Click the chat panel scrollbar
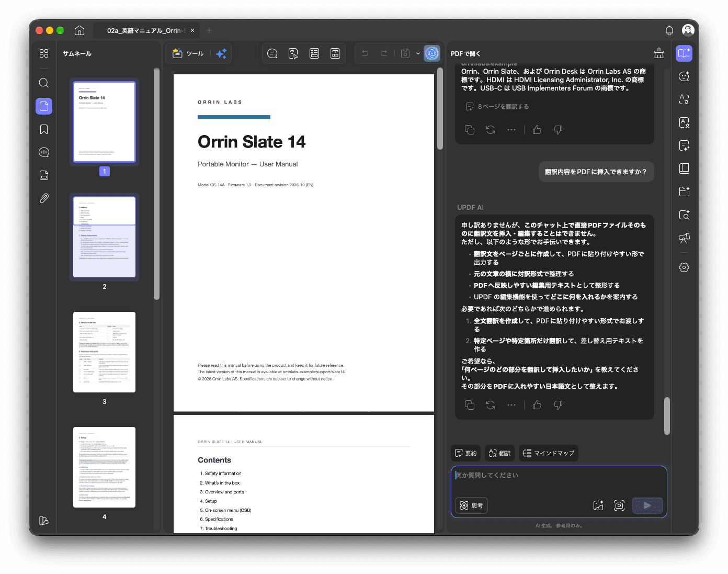The image size is (728, 574). point(667,416)
